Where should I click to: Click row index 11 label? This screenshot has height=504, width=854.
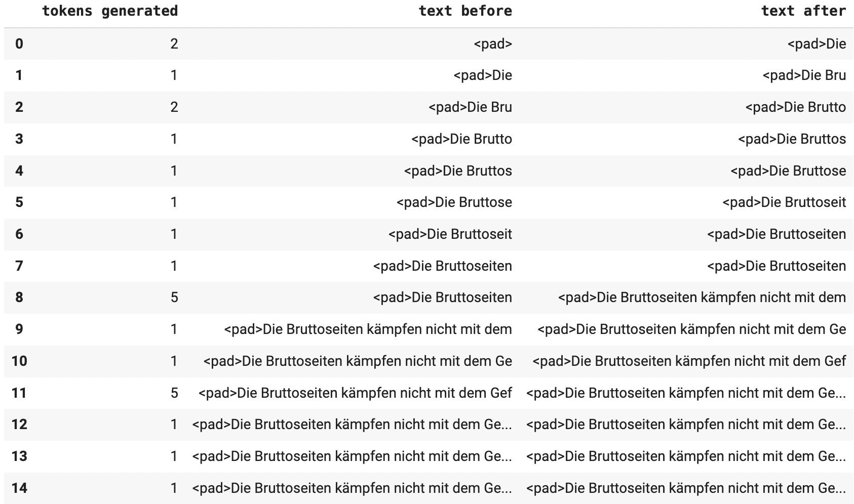coord(19,393)
